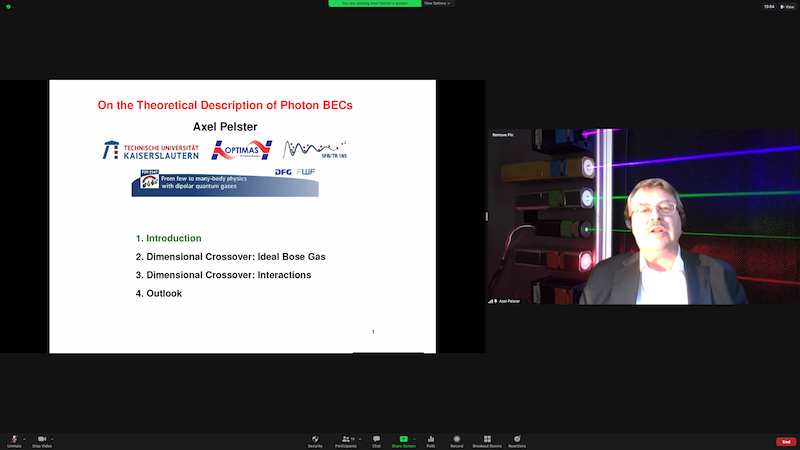800x450 pixels.
Task: Click the green Share Screen icon
Action: tap(404, 440)
